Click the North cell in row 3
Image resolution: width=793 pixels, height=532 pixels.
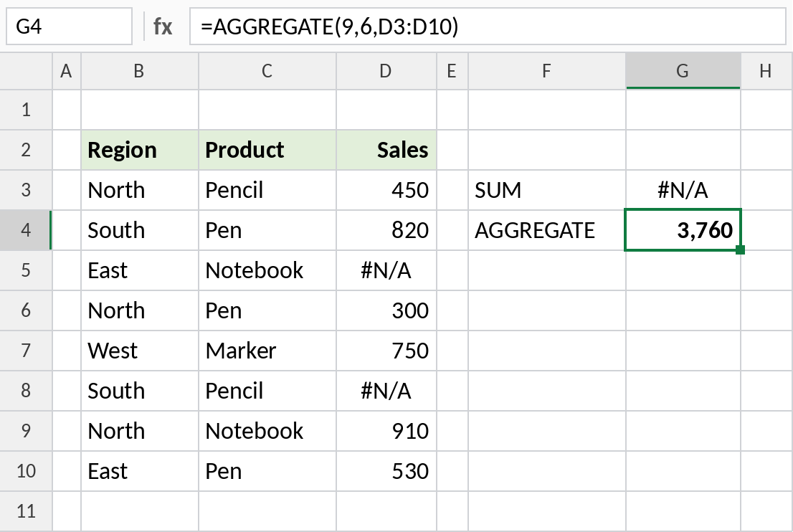tap(140, 190)
